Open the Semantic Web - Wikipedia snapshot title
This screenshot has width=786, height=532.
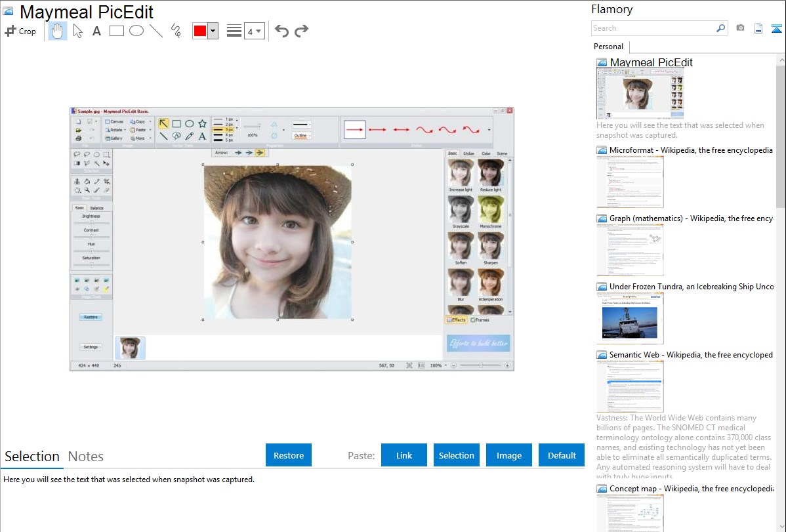click(691, 354)
